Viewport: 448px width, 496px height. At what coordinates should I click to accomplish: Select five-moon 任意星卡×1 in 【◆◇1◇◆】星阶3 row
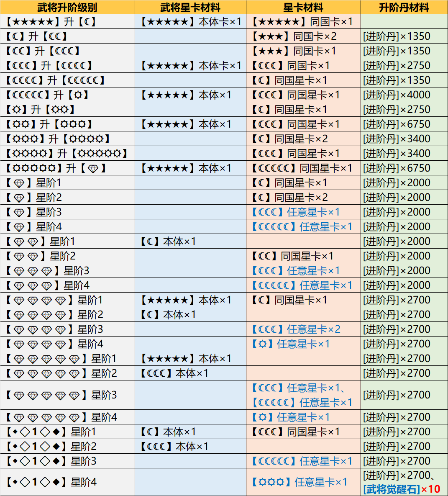point(303,461)
